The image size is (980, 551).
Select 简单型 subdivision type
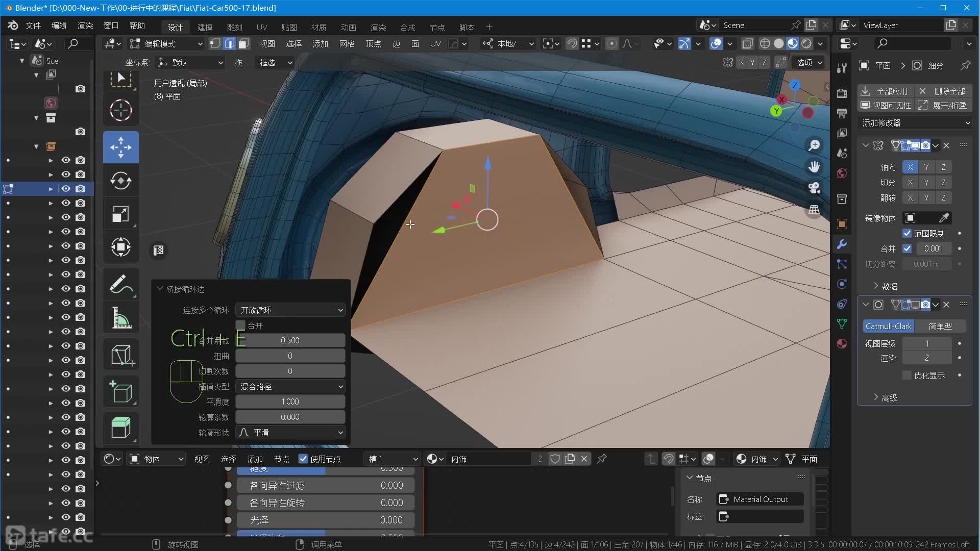(x=940, y=326)
